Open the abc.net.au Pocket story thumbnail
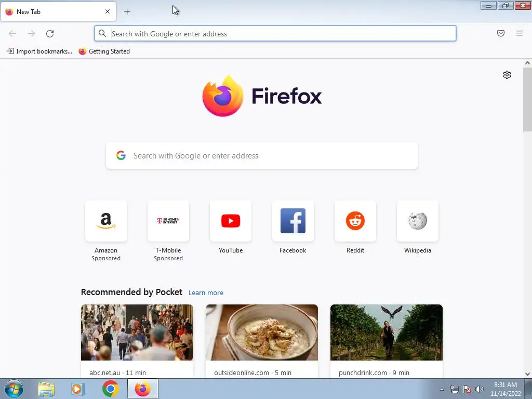532x399 pixels. click(x=137, y=332)
